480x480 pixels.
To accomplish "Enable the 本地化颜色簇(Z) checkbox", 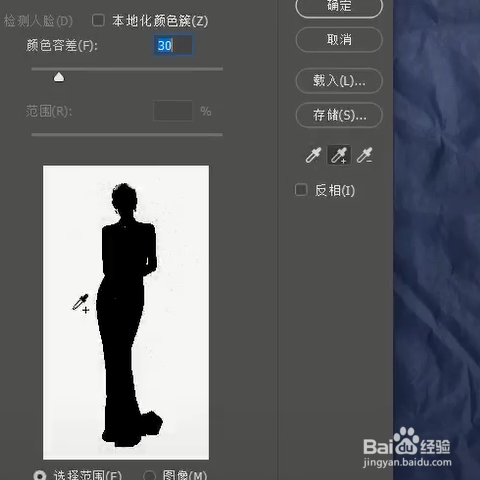I will click(98, 20).
